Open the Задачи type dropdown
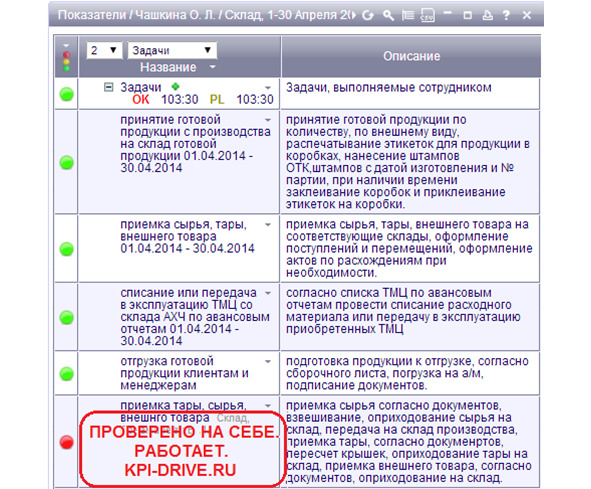 (172, 50)
